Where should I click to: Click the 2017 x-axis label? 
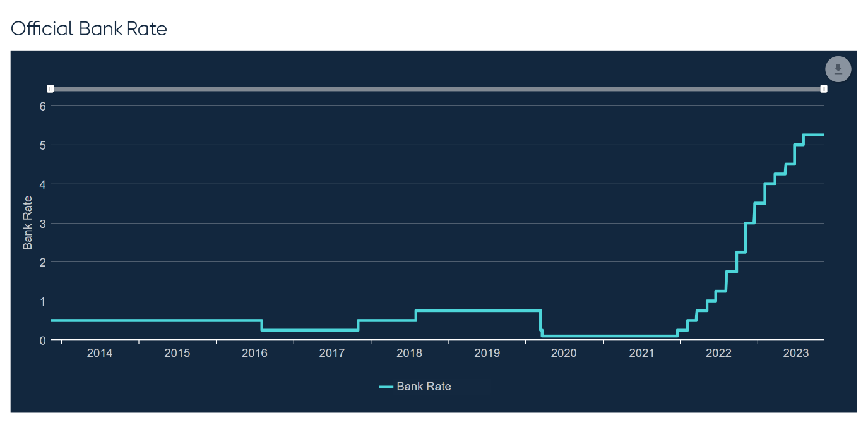(x=332, y=353)
